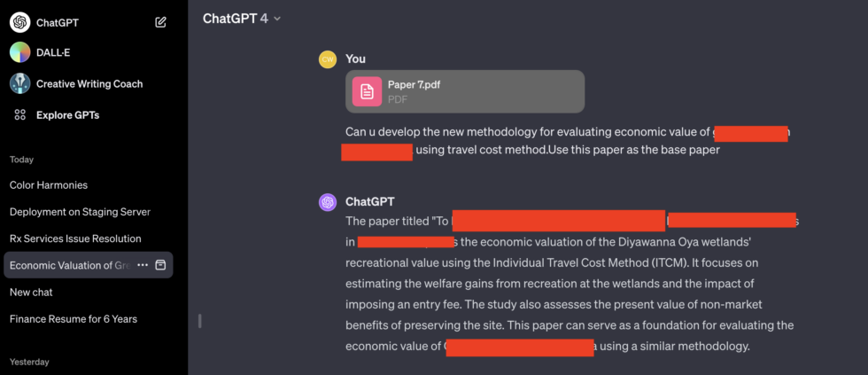Screen dimensions: 868x375
Task: Click the user avatar beside You
Action: 328,59
